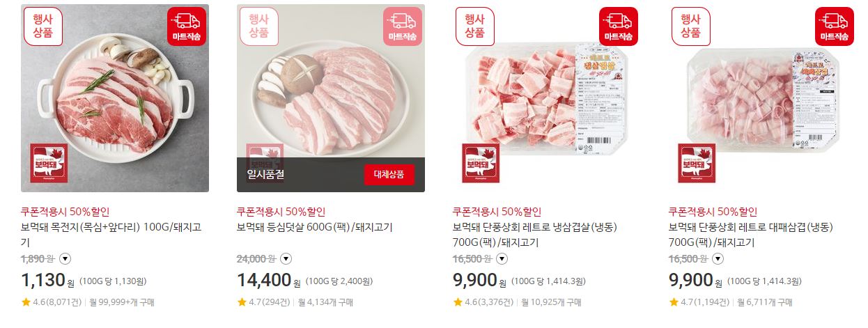Click 마트직송 truck icon on 냉삼겹살 product
The image size is (868, 328).
pyautogui.click(x=619, y=26)
